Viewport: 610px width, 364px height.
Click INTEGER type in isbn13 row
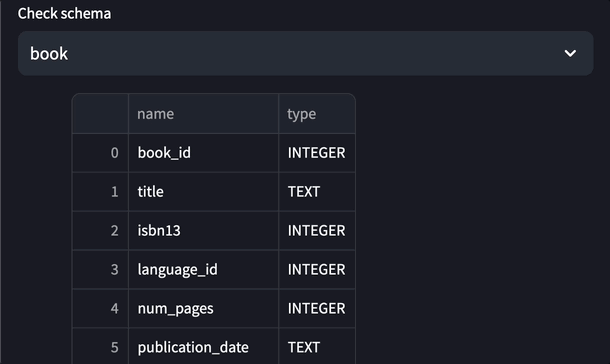(x=317, y=231)
